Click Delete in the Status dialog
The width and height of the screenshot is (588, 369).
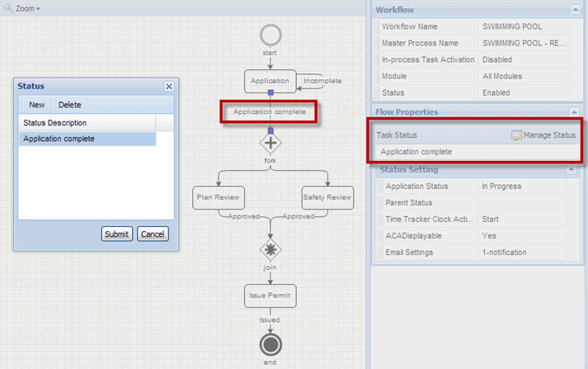(69, 105)
